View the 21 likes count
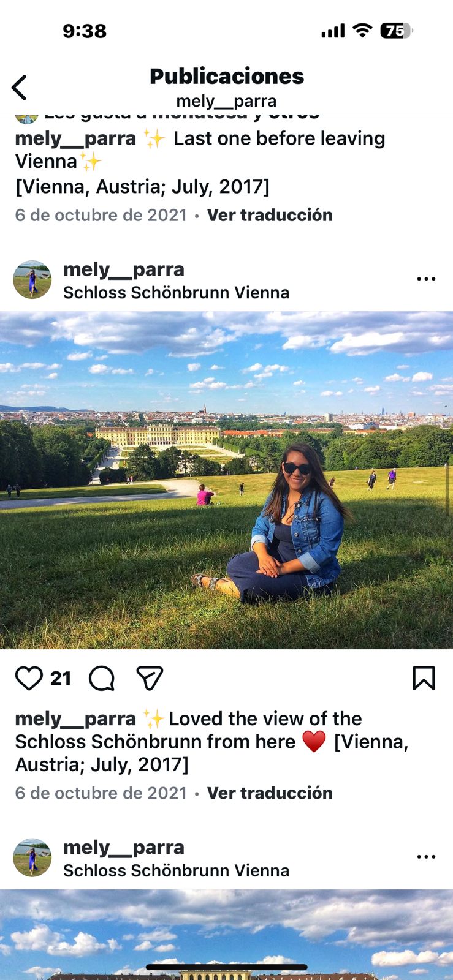This screenshot has width=453, height=980. tap(61, 679)
